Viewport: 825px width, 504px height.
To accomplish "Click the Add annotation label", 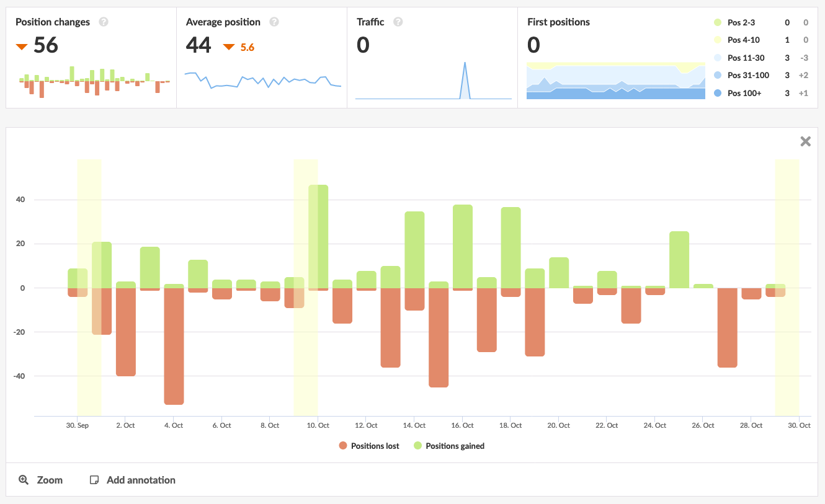I will [141, 479].
